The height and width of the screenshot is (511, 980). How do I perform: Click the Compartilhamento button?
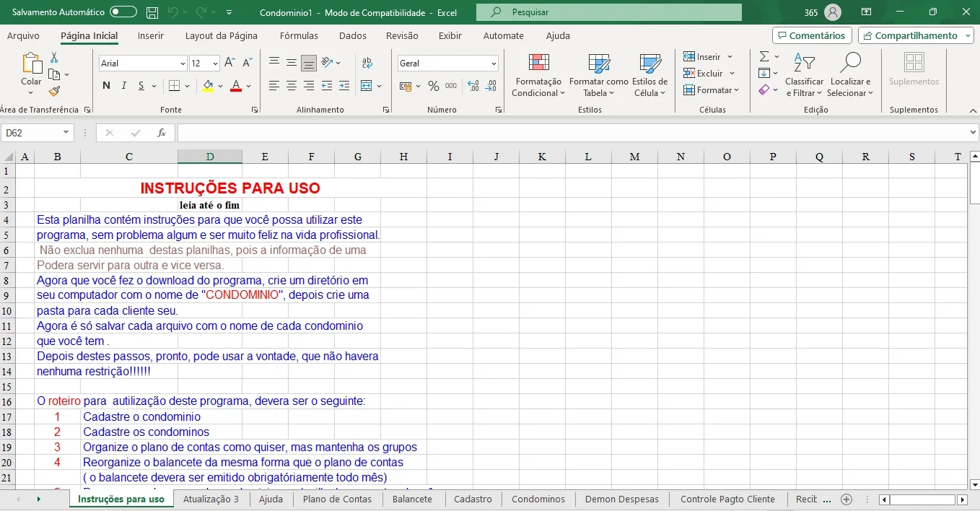click(x=916, y=35)
